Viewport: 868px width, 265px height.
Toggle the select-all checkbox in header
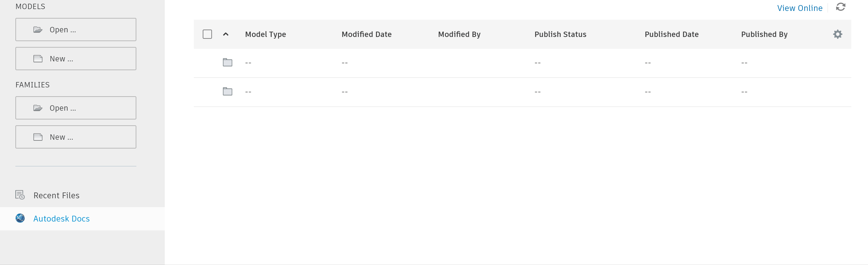(207, 34)
